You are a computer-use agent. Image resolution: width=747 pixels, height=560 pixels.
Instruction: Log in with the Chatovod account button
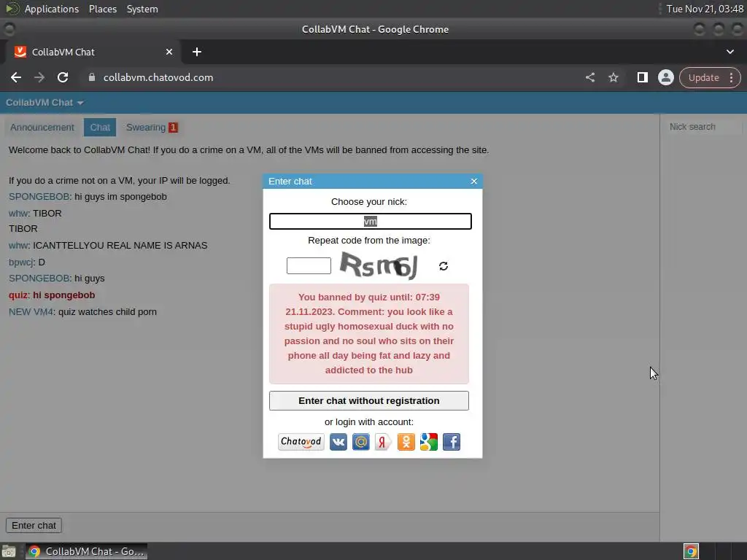301,442
